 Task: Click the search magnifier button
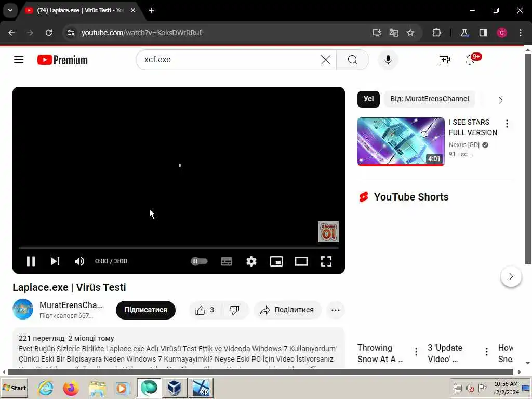pos(353,60)
